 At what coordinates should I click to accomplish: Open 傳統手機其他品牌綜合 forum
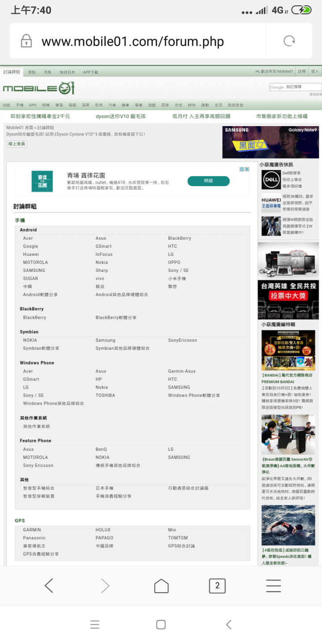pos(118,466)
